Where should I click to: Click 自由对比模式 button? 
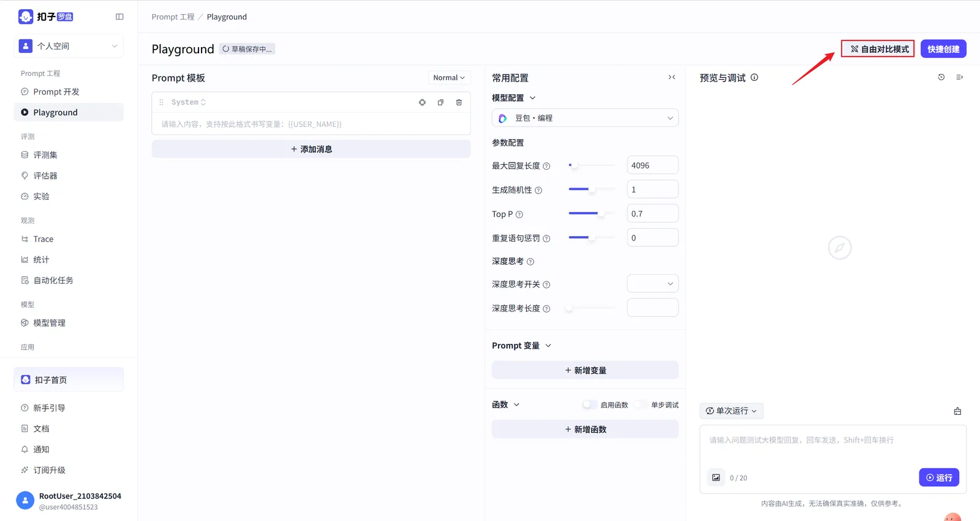tap(878, 49)
